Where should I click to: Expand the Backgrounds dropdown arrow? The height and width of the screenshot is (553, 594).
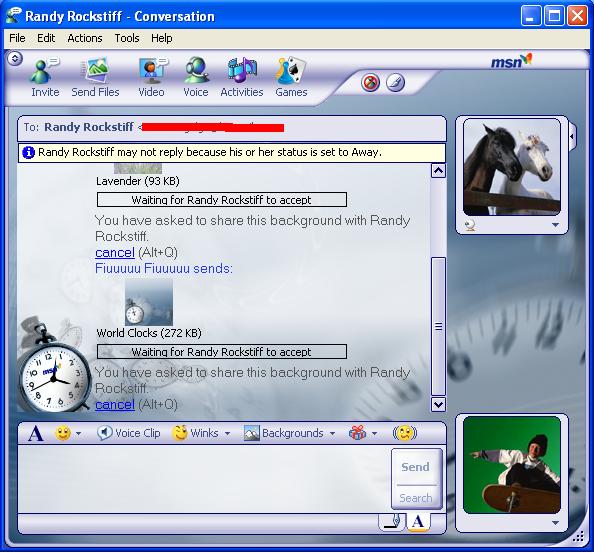click(x=332, y=433)
